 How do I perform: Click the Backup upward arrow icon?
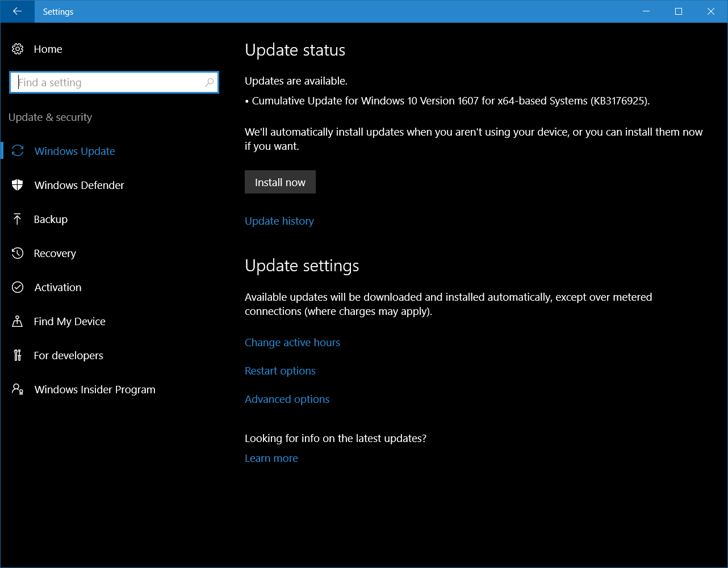(x=18, y=219)
